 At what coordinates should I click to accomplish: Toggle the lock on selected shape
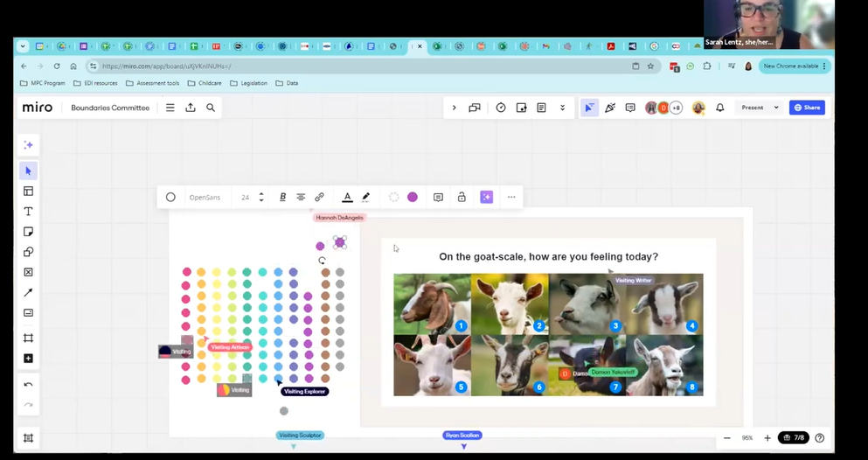462,198
